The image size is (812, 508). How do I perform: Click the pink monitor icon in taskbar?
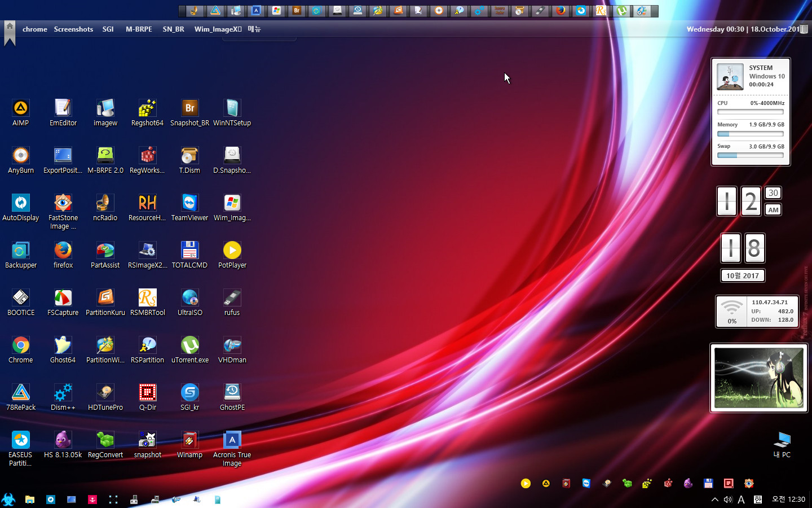tap(92, 499)
